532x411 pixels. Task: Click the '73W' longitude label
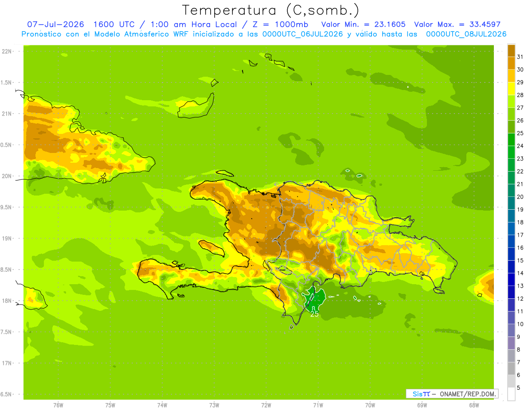(214, 405)
